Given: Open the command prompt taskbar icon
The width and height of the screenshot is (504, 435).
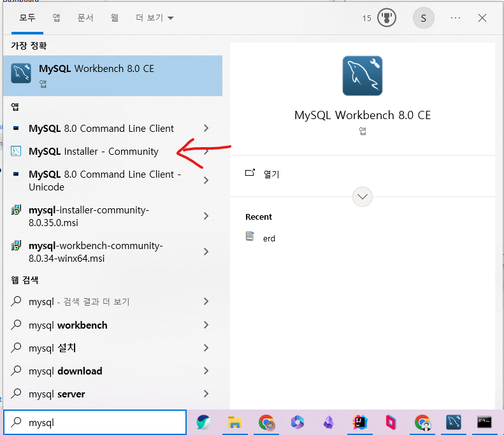Looking at the screenshot, I should pyautogui.click(x=484, y=422).
